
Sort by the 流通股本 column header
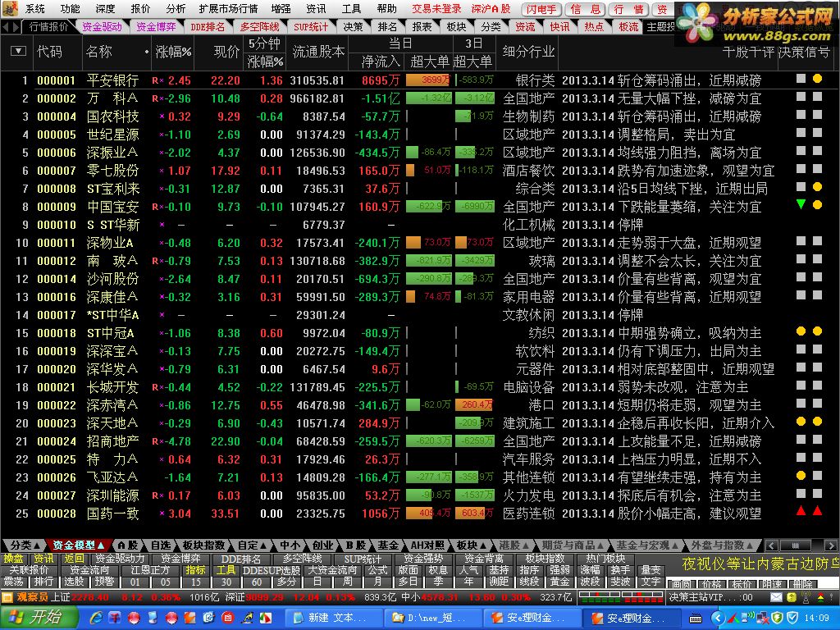pyautogui.click(x=318, y=52)
